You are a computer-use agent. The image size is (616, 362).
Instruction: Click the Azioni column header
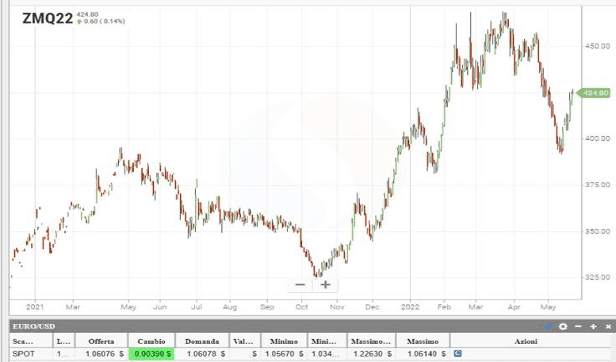point(526,341)
